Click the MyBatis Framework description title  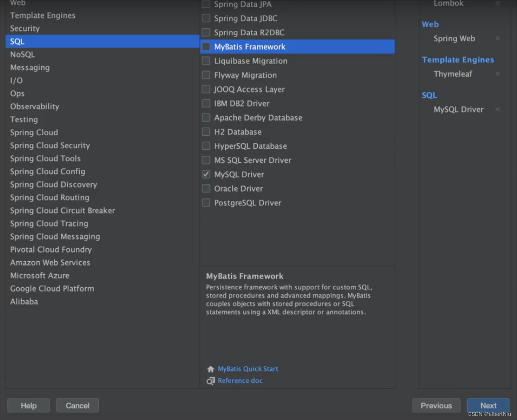point(245,276)
